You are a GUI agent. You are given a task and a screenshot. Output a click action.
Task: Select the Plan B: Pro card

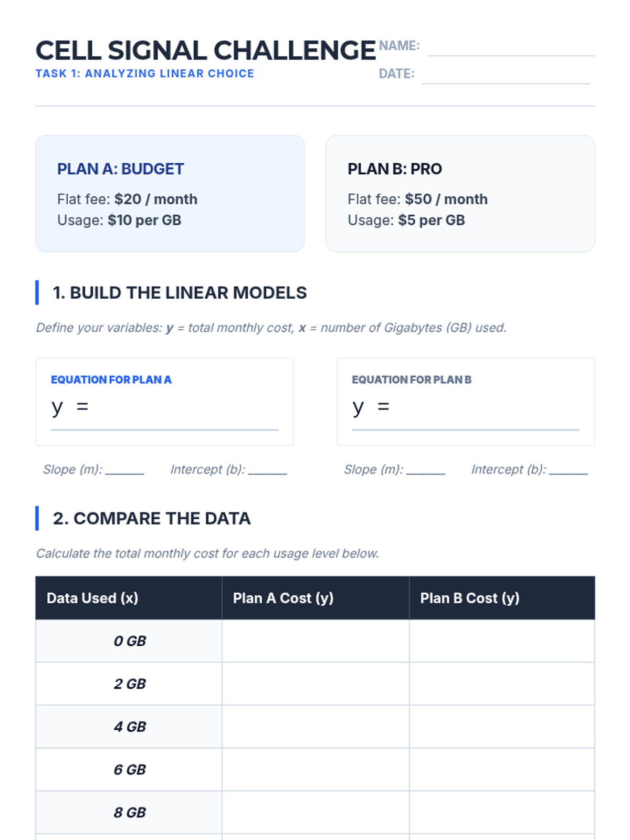tap(460, 193)
